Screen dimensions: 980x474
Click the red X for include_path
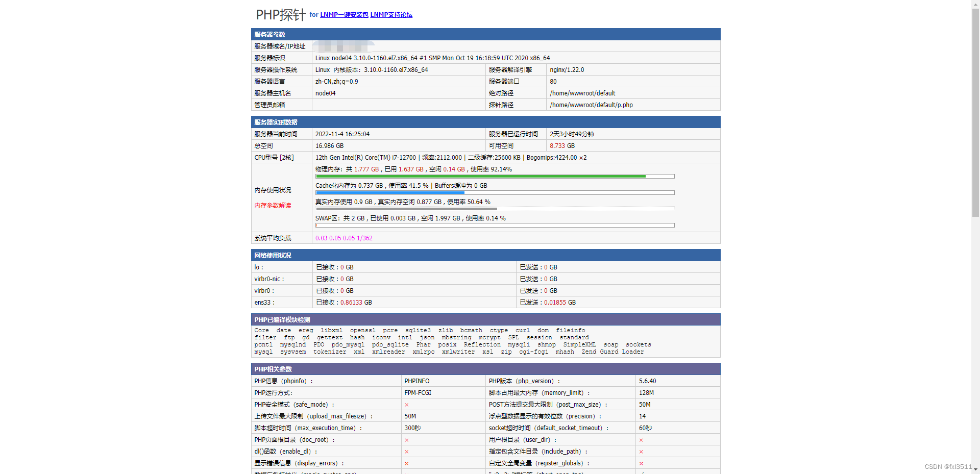click(x=641, y=452)
